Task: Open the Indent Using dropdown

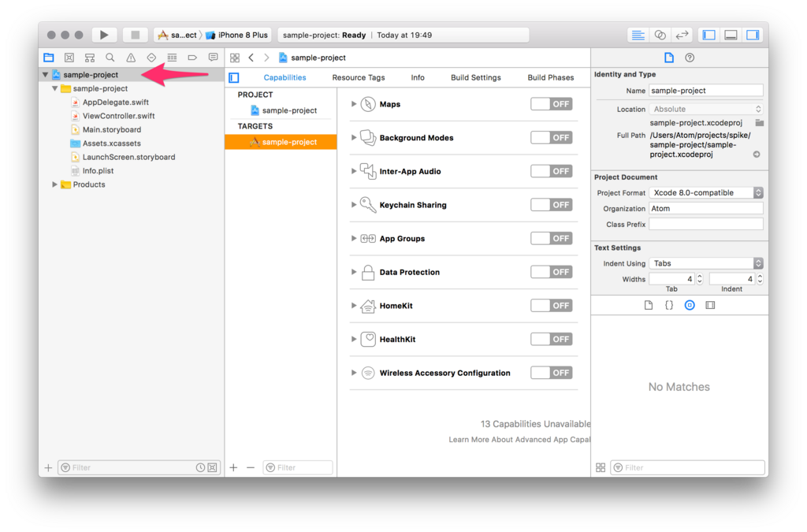Action: click(706, 263)
